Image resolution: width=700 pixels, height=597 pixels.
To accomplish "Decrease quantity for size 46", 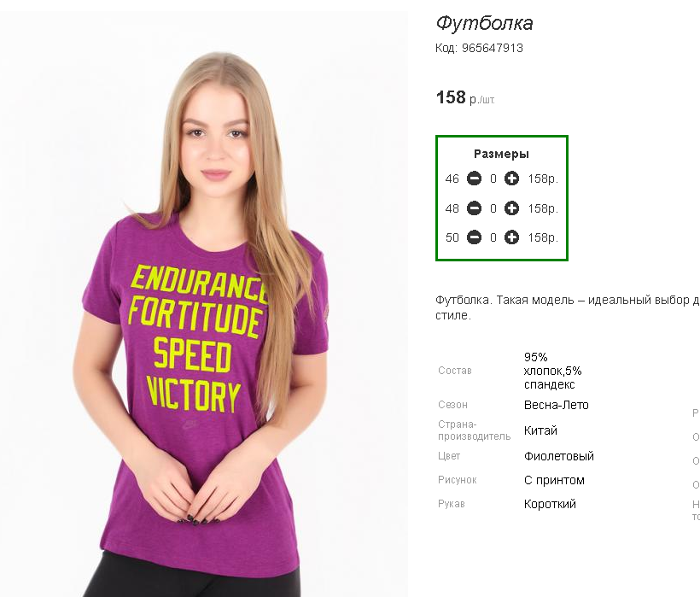I will pos(474,179).
